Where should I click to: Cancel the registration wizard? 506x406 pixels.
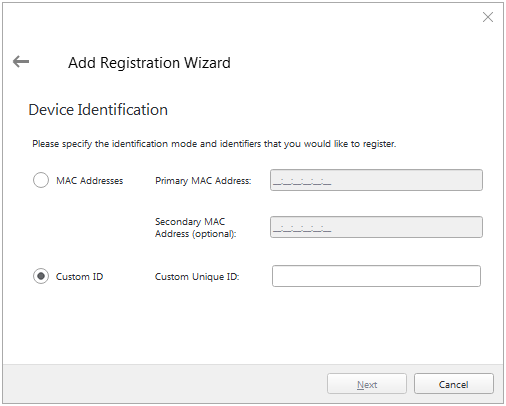[x=454, y=384]
